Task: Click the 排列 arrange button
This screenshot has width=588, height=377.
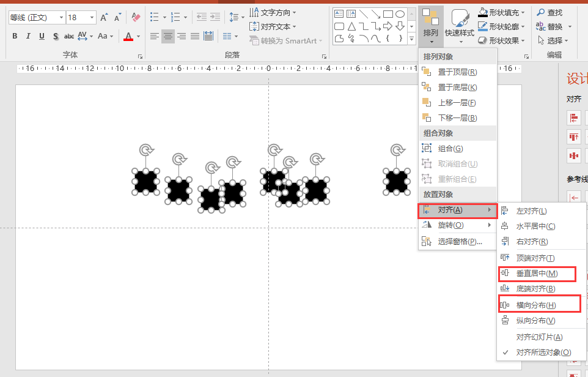Action: click(431, 26)
